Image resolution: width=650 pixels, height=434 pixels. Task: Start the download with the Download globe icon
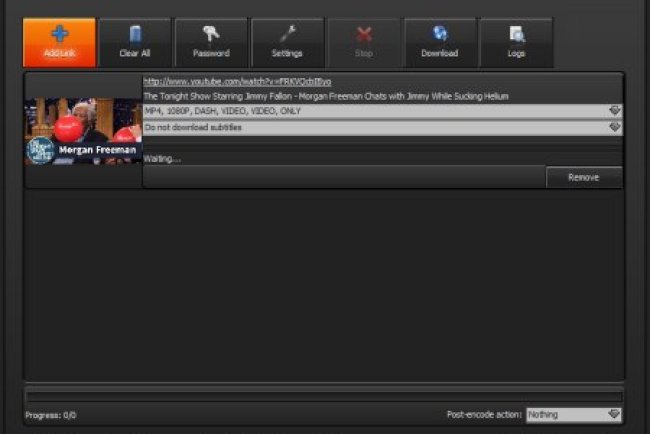439,42
